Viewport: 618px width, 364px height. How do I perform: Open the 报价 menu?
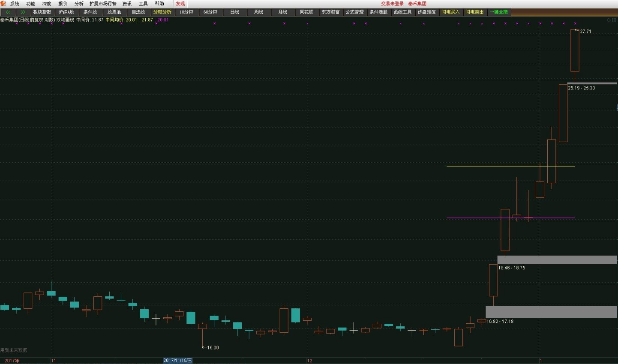(63, 3)
